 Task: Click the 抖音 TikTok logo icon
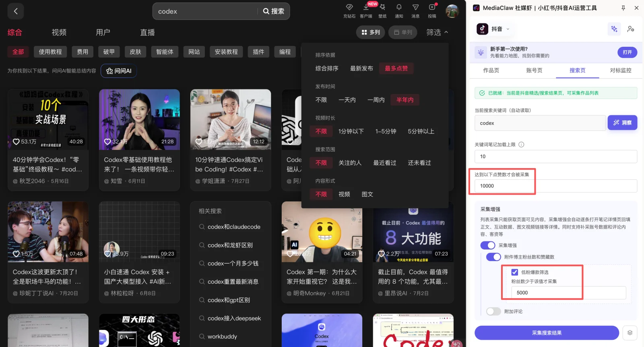click(482, 29)
